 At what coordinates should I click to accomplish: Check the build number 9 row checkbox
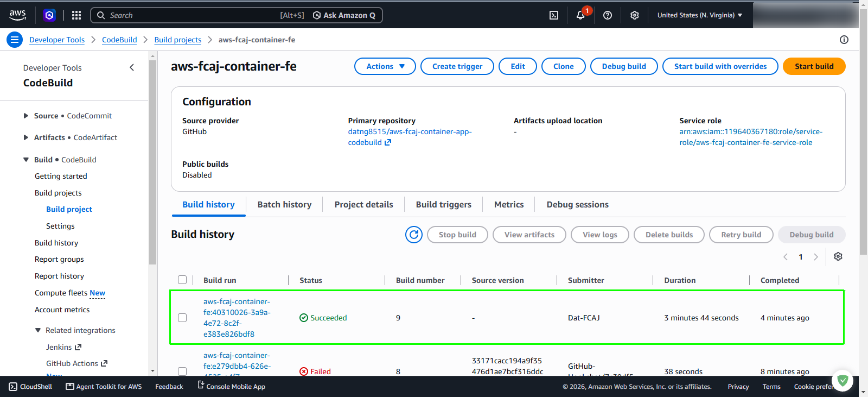coord(182,318)
